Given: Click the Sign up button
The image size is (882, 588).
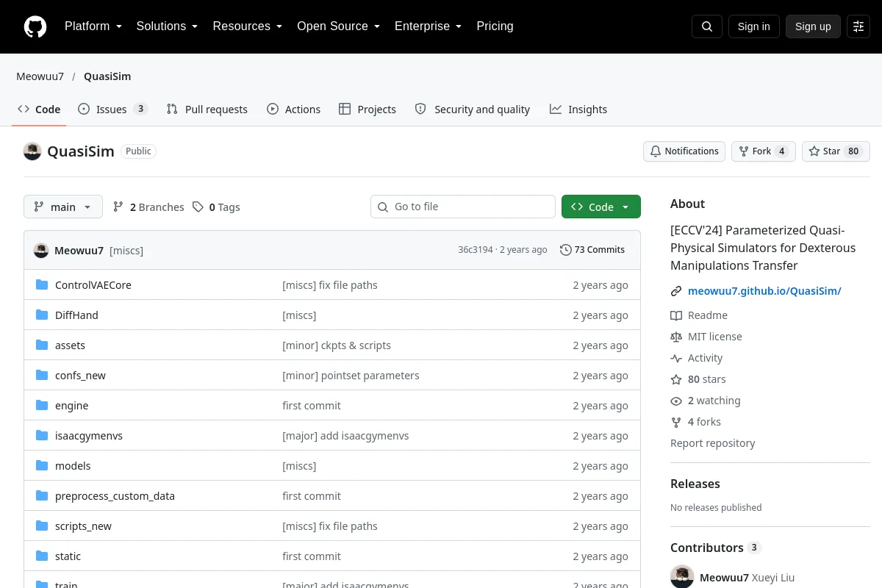Looking at the screenshot, I should 813,26.
